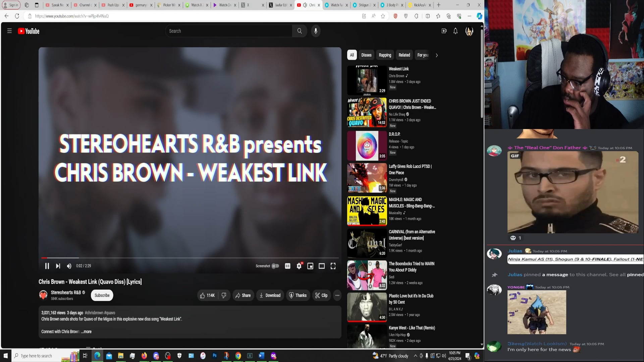Expand the description with ...more
This screenshot has height=362, width=644.
point(86,331)
